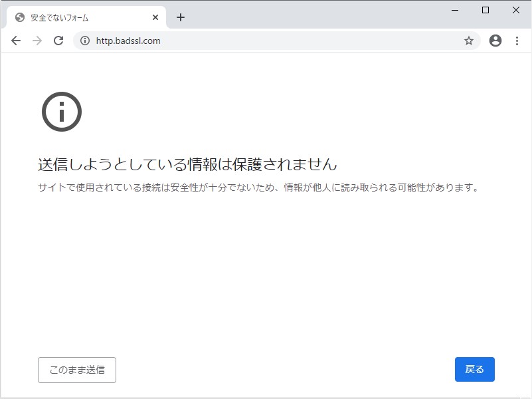Viewport: 532px width, 399px height.
Task: Click the forward navigation arrow icon
Action: click(37, 41)
